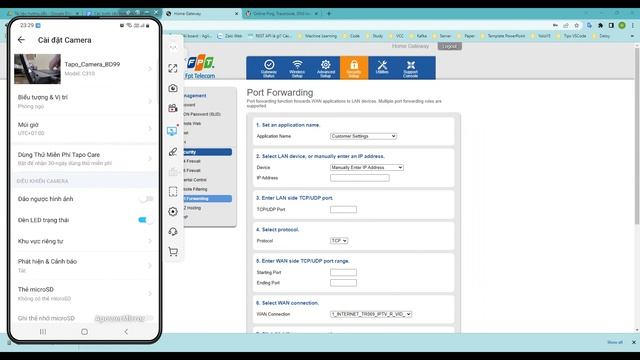
Task: Open the browser extensions puzzle icon
Action: [x=600, y=25]
